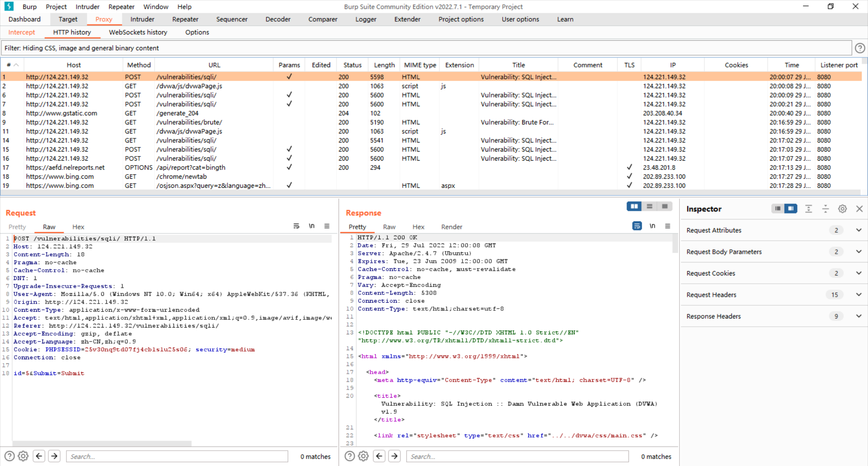The width and height of the screenshot is (868, 466).
Task: Click the Request panel search field
Action: (177, 456)
